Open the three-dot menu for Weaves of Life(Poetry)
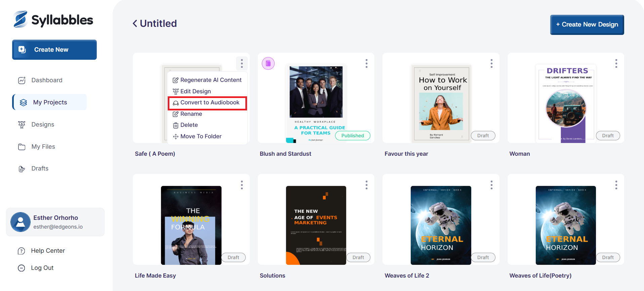Screen dimensions: 644x291 pos(616,185)
